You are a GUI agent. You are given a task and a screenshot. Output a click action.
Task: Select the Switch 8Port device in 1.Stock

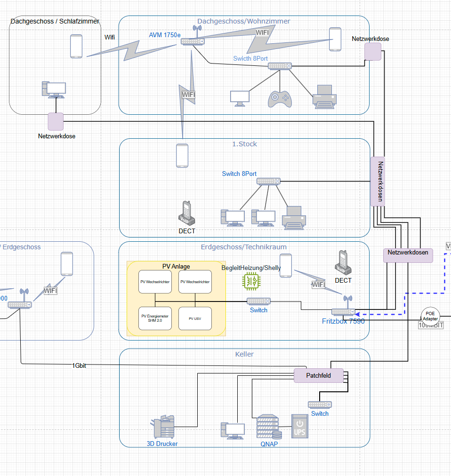pos(268,181)
